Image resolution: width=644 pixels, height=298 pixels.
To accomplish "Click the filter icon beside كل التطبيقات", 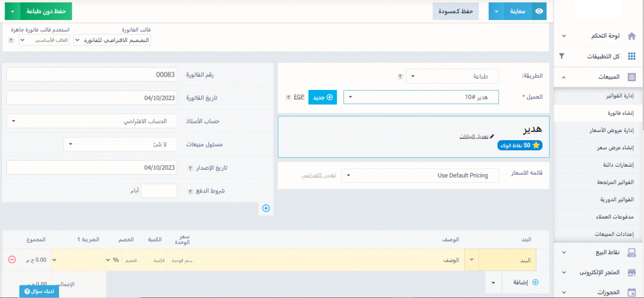I will click(x=562, y=56).
